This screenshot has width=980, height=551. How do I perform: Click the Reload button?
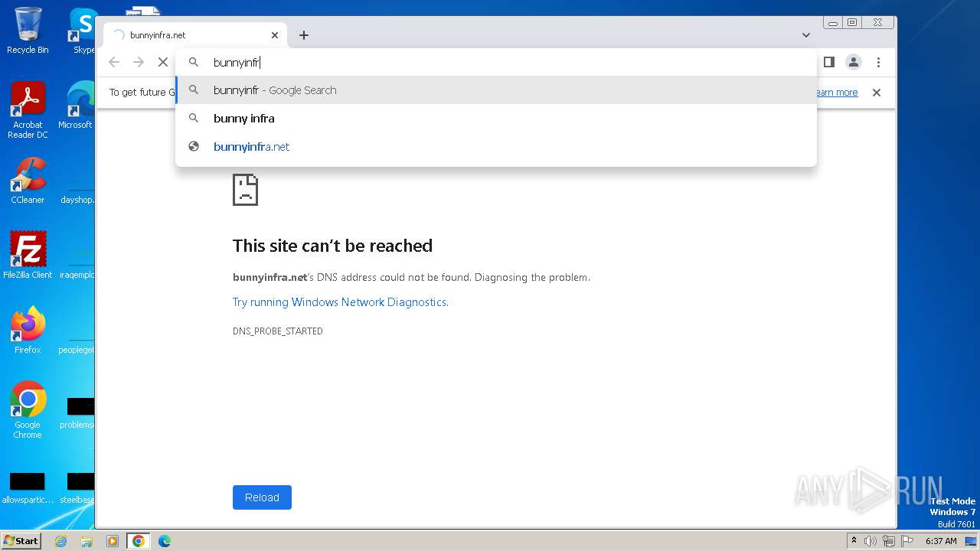point(262,497)
